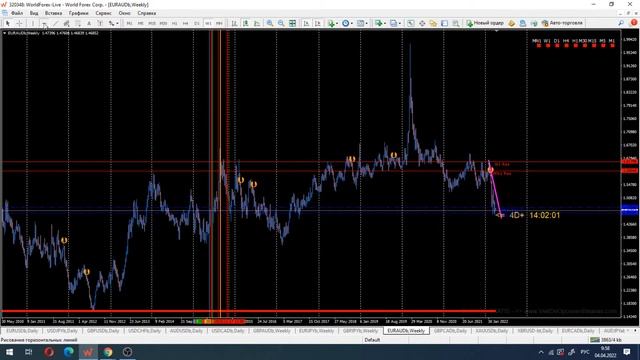Click the 4D+ 14:02:01 timer label
The height and width of the screenshot is (360, 640).
coord(535,215)
